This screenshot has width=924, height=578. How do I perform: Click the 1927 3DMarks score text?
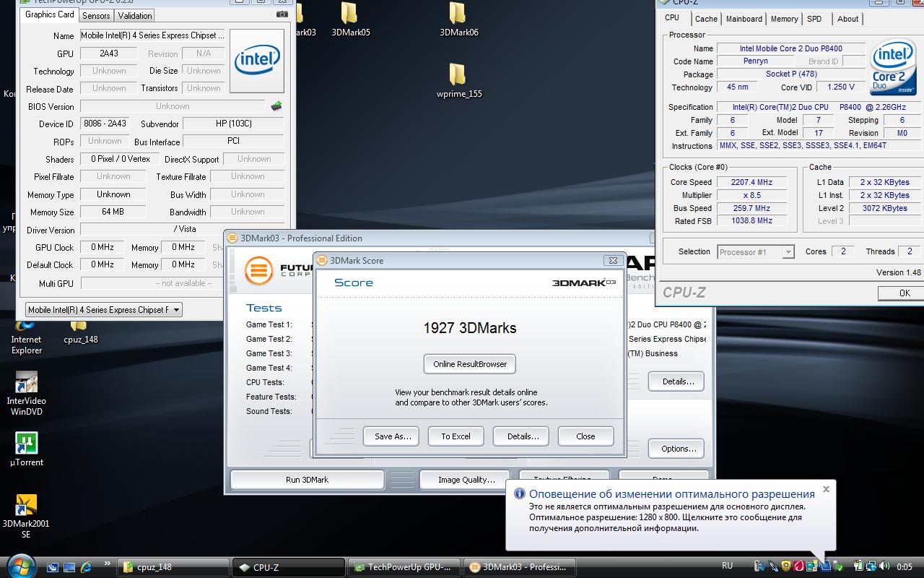(470, 328)
